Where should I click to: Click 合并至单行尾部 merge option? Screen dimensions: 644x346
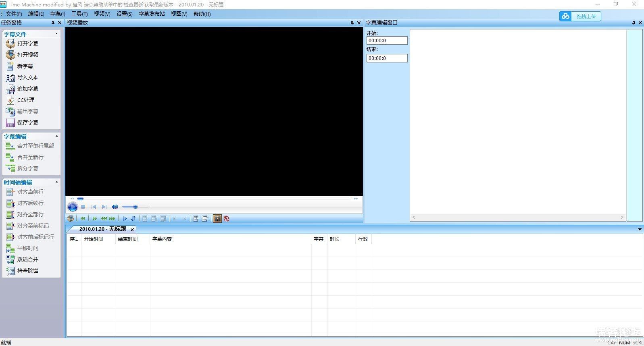pos(30,146)
